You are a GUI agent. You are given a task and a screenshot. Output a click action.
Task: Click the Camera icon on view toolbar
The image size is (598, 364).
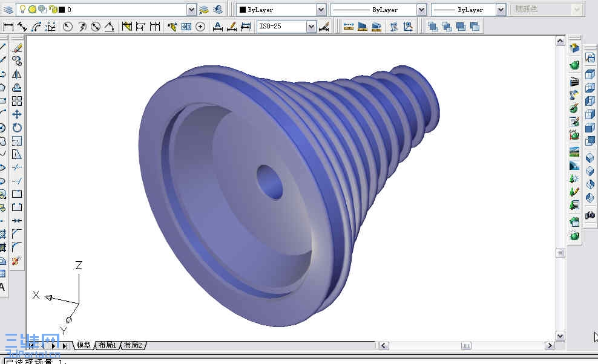point(590,215)
